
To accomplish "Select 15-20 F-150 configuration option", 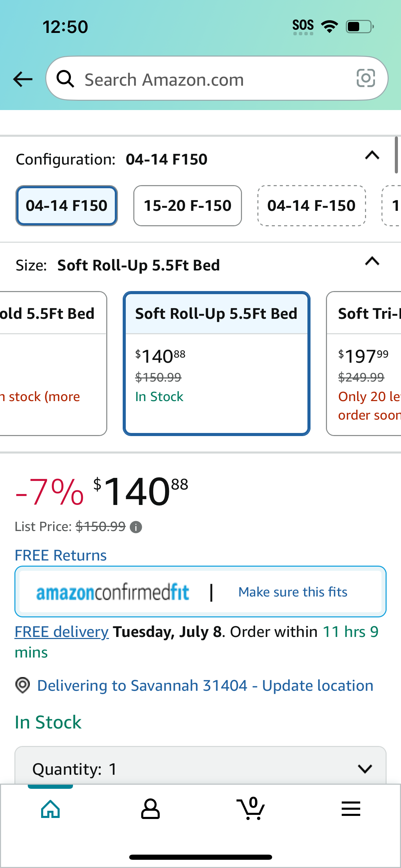I will pos(187,206).
